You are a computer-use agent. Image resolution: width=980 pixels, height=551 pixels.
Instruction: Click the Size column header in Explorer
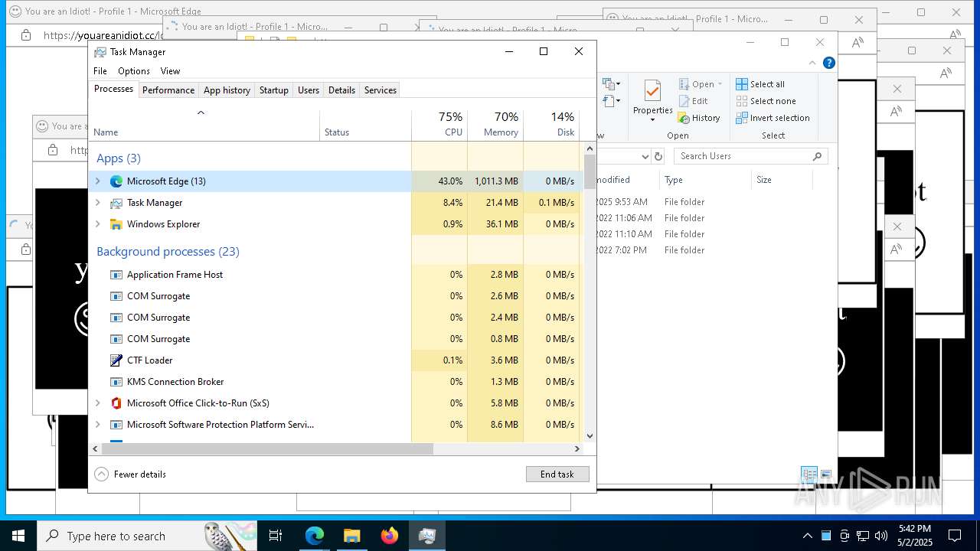pos(781,180)
